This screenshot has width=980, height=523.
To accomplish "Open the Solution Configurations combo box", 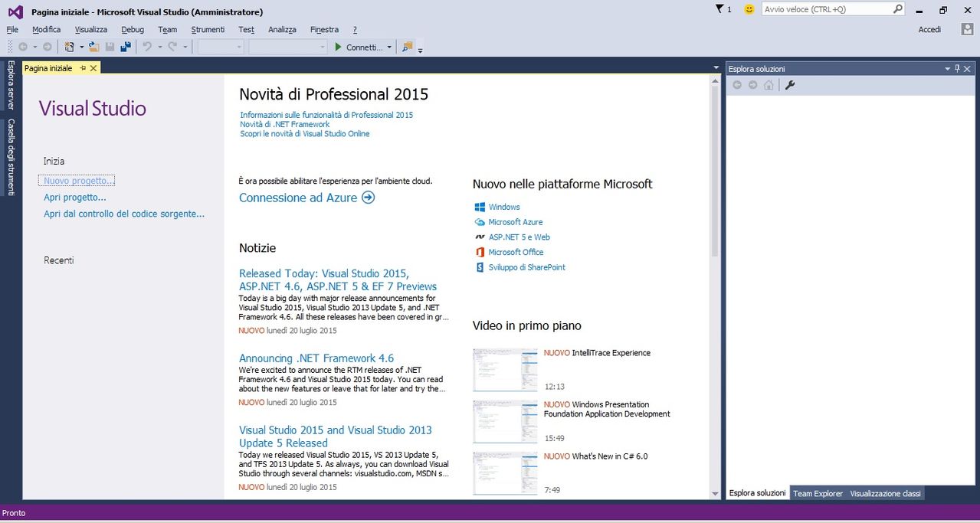I will coord(221,47).
